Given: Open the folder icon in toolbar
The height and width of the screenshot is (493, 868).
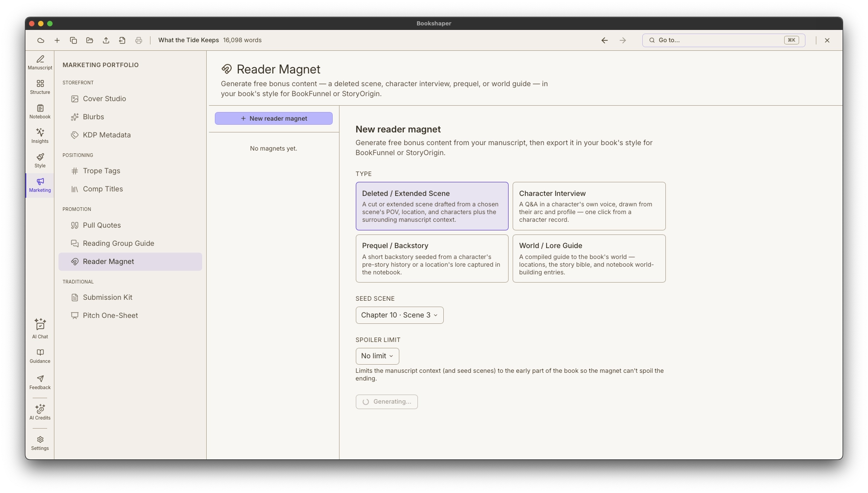Looking at the screenshot, I should tap(90, 40).
